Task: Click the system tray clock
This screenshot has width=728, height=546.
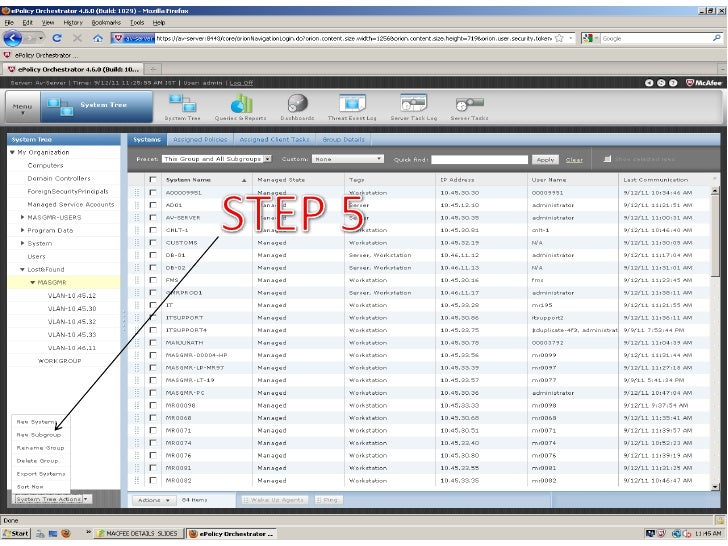Action: 708,534
